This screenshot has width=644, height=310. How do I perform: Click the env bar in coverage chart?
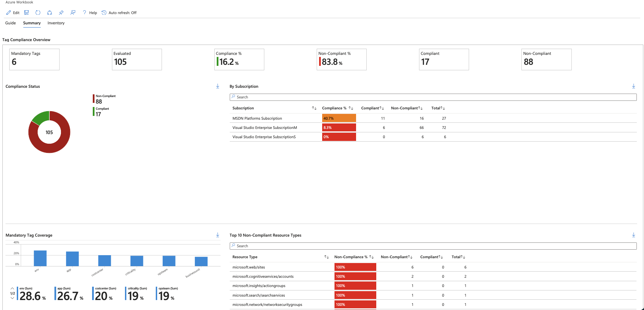40,258
